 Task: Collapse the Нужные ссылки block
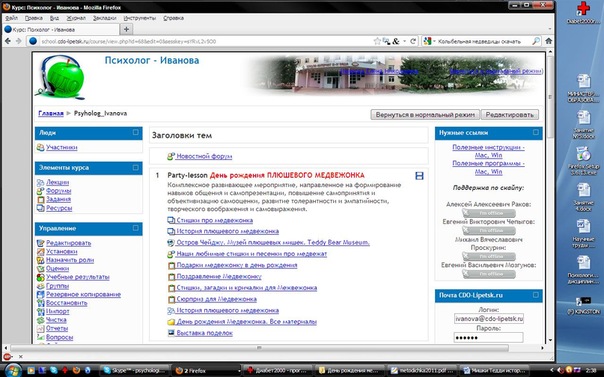click(x=536, y=132)
